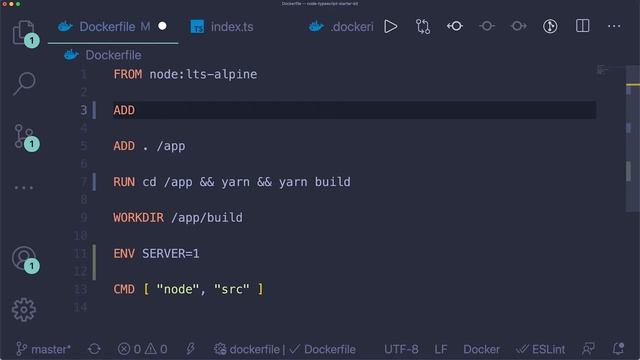Click the CMD node src line
The height and width of the screenshot is (360, 640).
coord(188,289)
